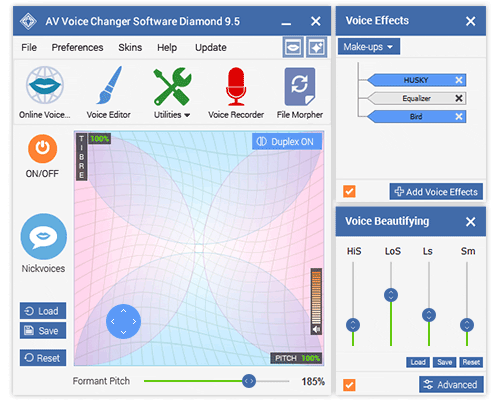Click Add Voice Effects button
This screenshot has height=400, width=500.
coord(436,192)
